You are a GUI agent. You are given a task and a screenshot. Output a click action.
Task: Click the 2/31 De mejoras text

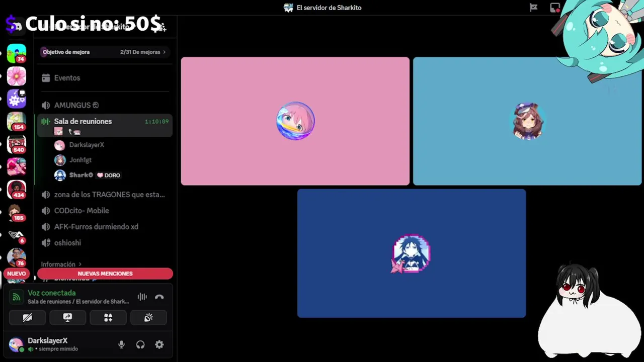pyautogui.click(x=140, y=52)
